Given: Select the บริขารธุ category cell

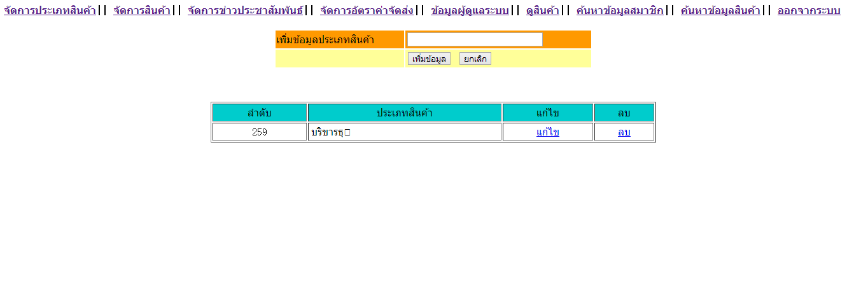Looking at the screenshot, I should point(405,132).
